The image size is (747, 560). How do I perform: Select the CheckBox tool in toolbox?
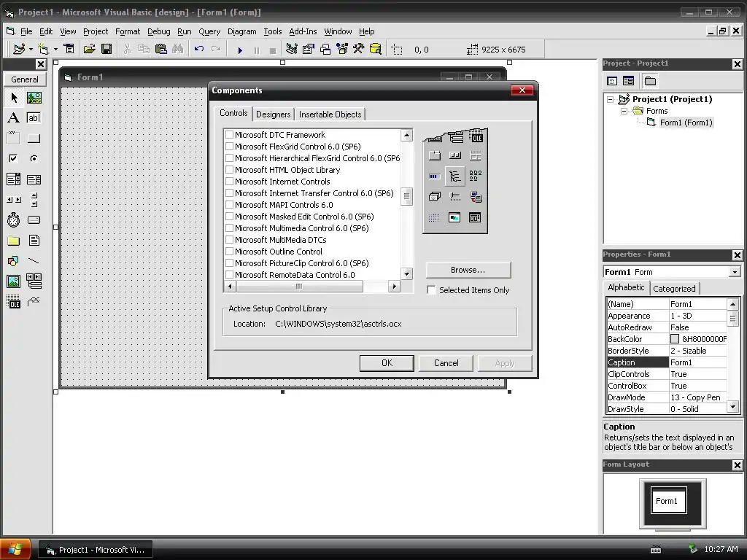pyautogui.click(x=14, y=158)
